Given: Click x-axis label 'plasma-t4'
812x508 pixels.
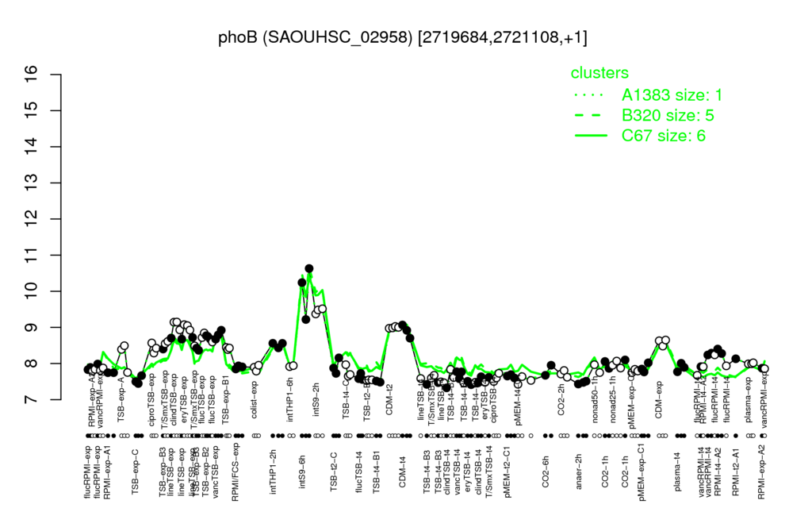Looking at the screenshot, I should point(678,470).
